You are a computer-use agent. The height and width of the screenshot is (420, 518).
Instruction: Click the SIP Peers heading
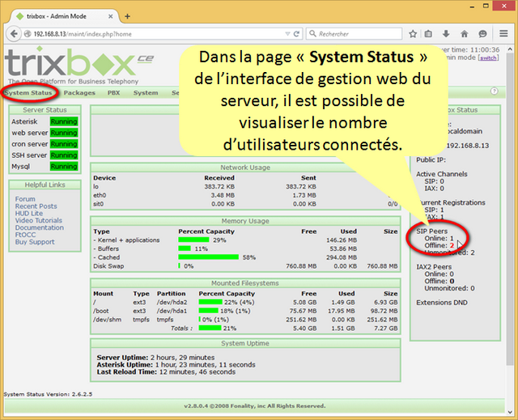click(431, 231)
